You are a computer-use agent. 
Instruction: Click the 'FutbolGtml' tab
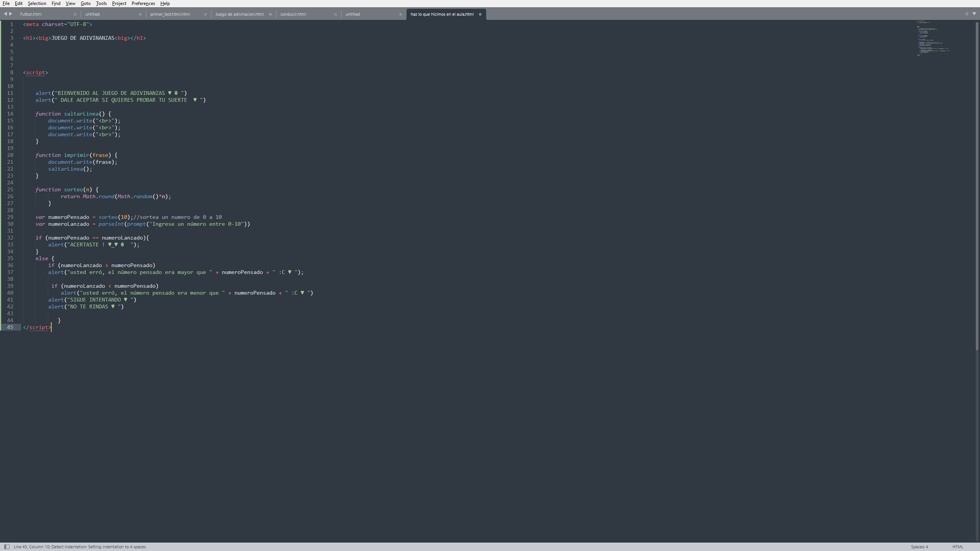(31, 14)
